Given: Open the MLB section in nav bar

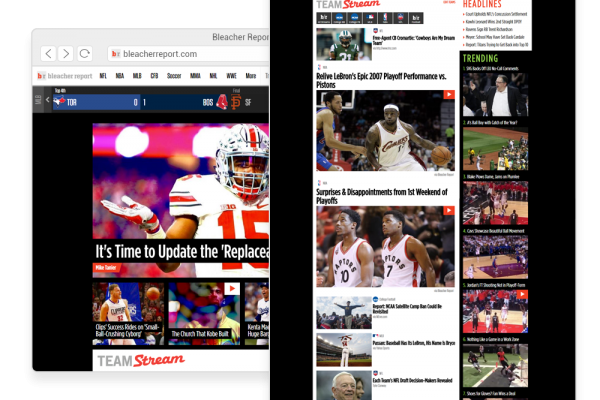Looking at the screenshot, I should [x=137, y=76].
